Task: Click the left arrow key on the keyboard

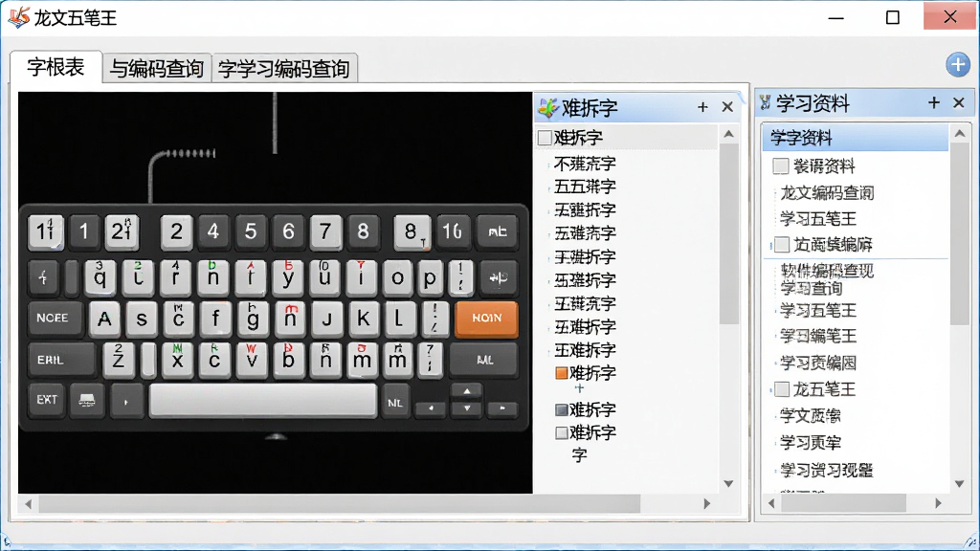Action: 431,408
